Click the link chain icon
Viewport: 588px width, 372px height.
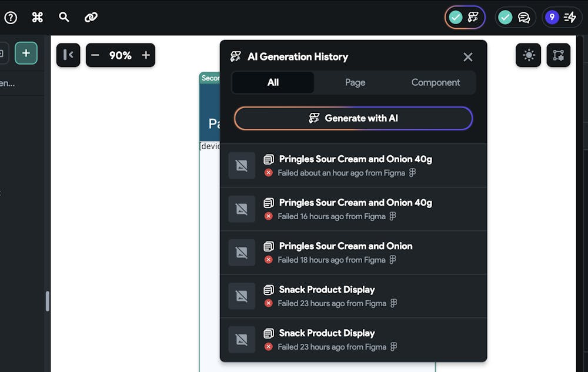pyautogui.click(x=91, y=17)
